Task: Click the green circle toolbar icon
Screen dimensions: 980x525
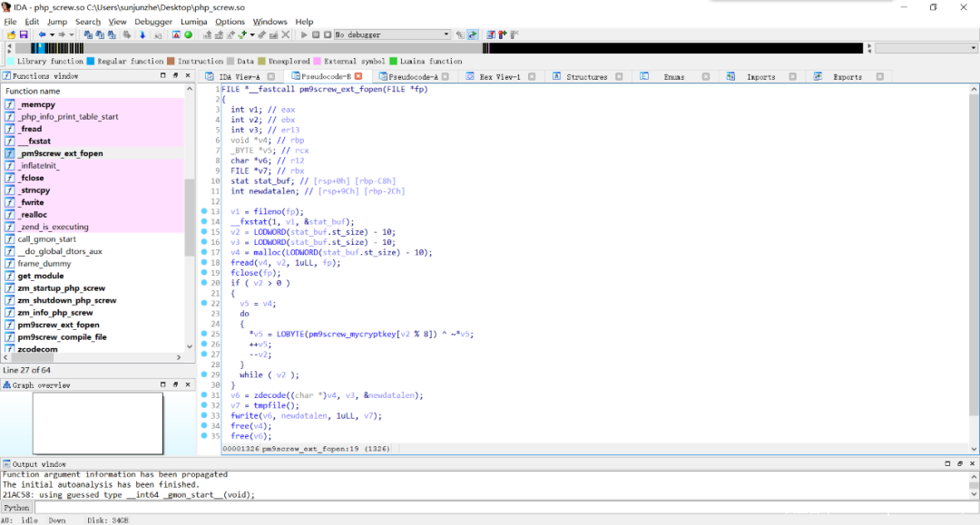Action: (x=189, y=34)
